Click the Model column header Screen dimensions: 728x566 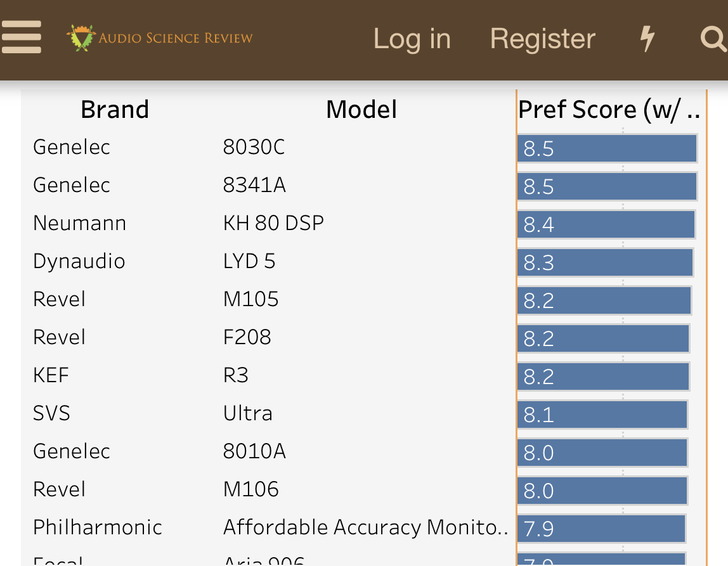(x=361, y=110)
